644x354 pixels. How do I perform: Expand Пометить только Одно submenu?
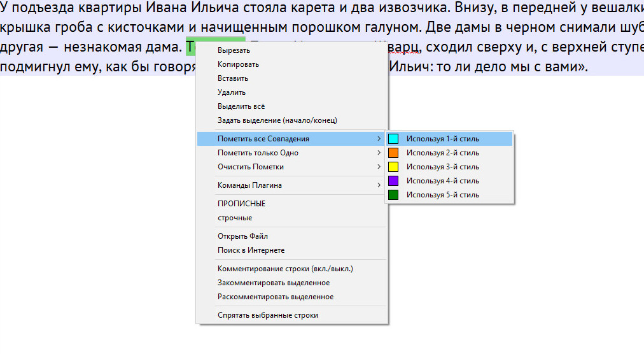point(291,153)
